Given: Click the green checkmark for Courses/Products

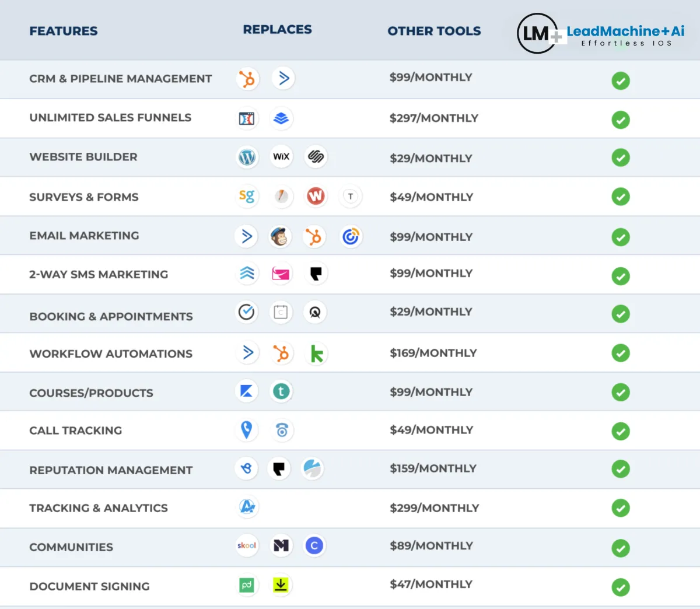Looking at the screenshot, I should pos(621,393).
